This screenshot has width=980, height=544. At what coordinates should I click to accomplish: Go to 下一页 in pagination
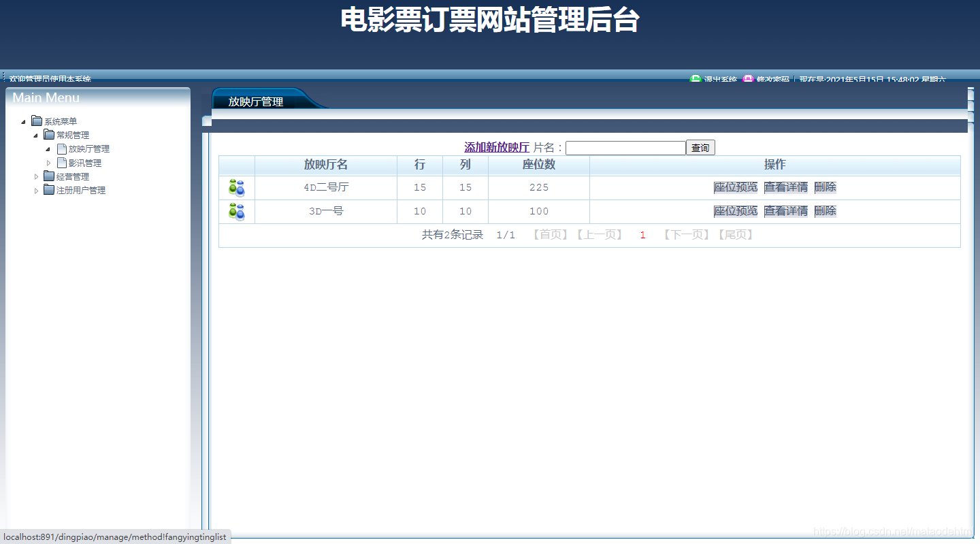[x=687, y=235]
